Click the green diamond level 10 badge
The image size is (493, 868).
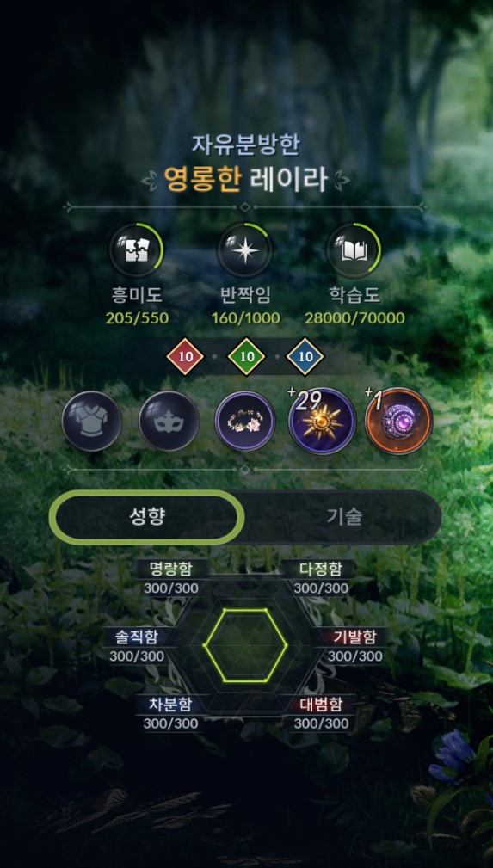point(247,356)
